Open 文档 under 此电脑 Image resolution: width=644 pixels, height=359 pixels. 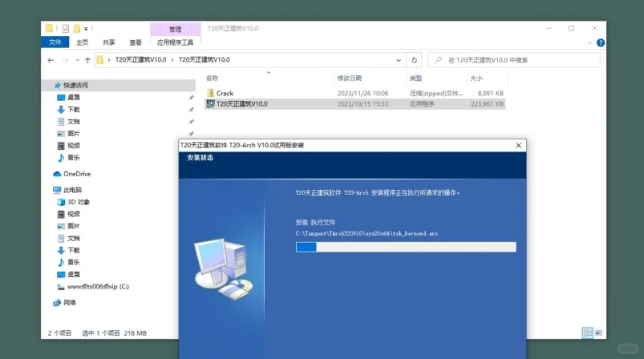pos(74,238)
